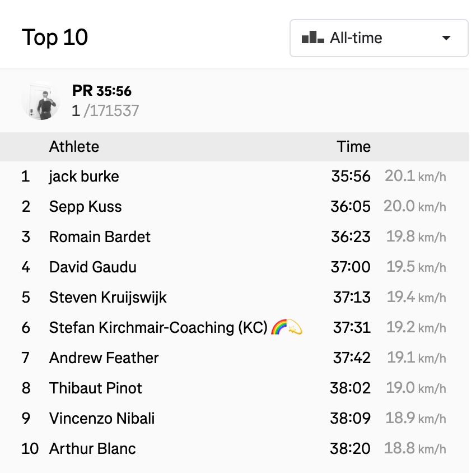
Task: Click the rainbow emoji next to Kirchmair
Action: click(278, 327)
